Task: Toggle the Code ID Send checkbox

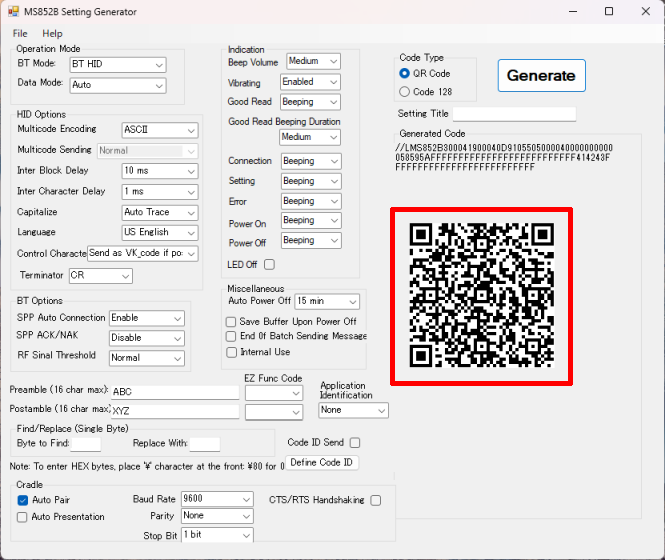Action: pos(355,442)
